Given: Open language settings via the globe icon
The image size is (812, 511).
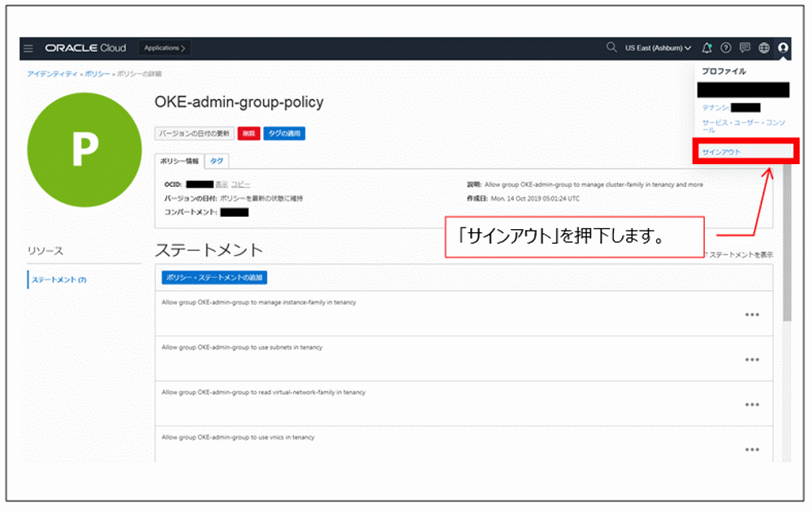Looking at the screenshot, I should (x=763, y=48).
